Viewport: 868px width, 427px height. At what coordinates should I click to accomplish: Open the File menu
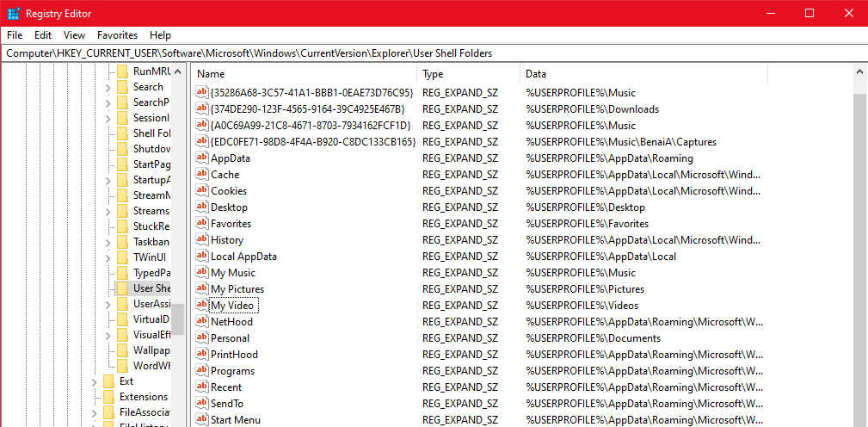15,35
